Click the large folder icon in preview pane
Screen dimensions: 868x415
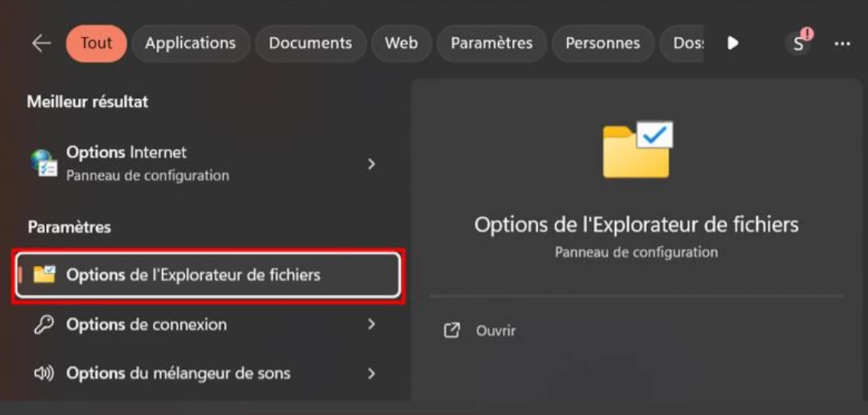click(x=636, y=150)
